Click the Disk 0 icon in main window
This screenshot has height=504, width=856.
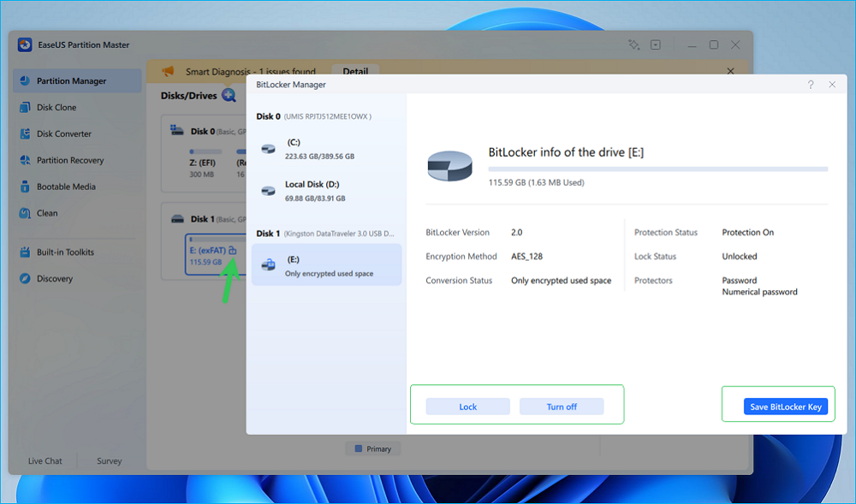point(177,130)
